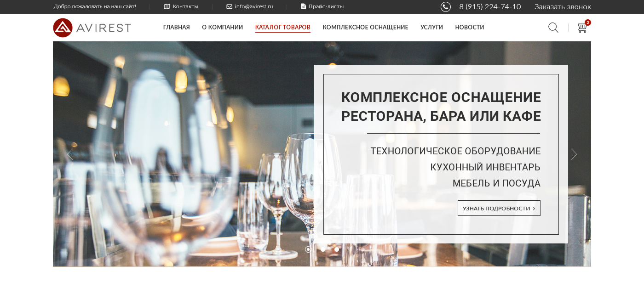Image resolution: width=644 pixels, height=288 pixels.
Task: Click the Узнать подробности button
Action: point(499,208)
